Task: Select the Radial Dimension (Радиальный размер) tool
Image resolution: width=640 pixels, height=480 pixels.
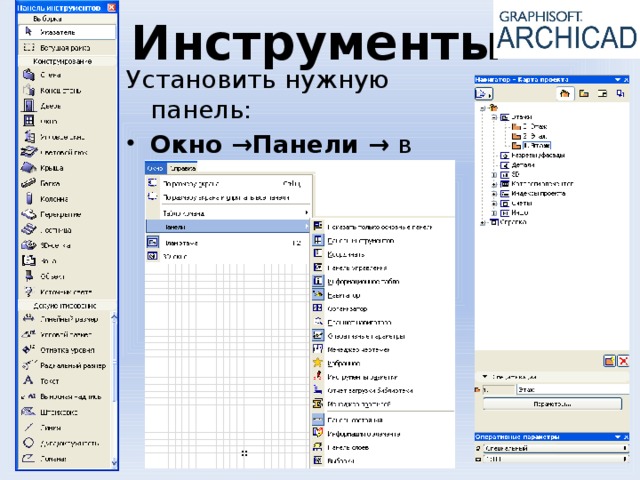Action: click(64, 366)
